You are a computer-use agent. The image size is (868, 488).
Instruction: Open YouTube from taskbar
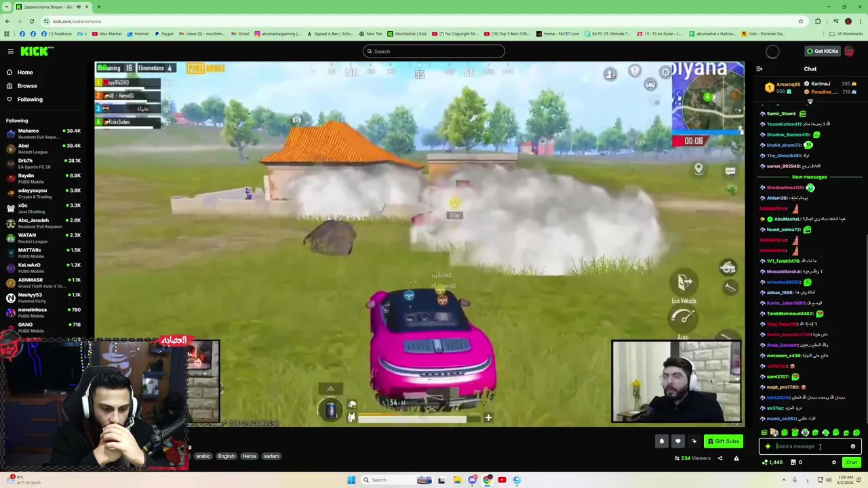coord(502,480)
